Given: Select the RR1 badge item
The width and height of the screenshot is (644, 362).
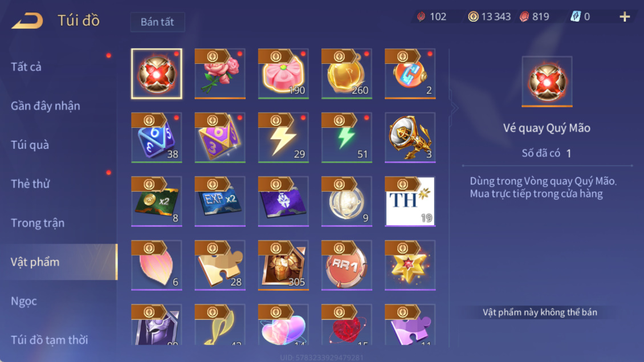Looking at the screenshot, I should point(347,266).
